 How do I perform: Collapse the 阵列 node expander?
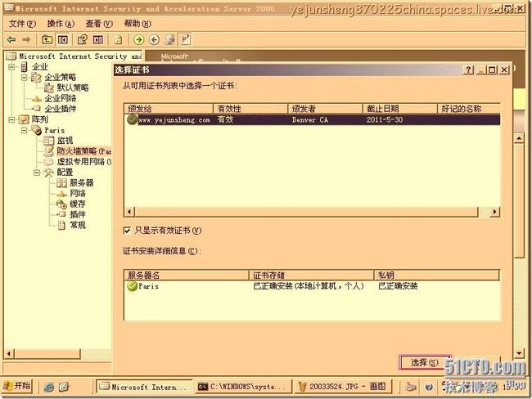(x=11, y=119)
